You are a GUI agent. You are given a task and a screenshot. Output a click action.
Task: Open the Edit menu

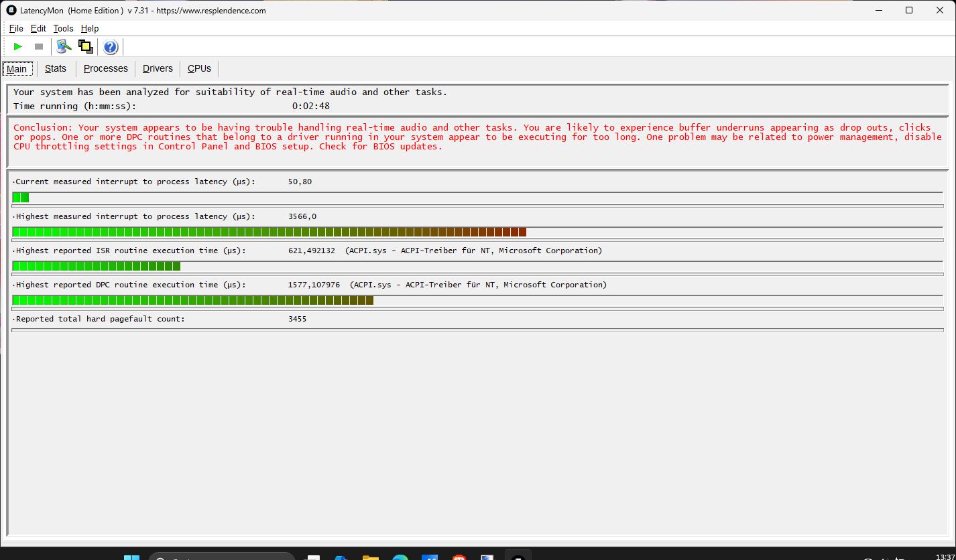[38, 29]
